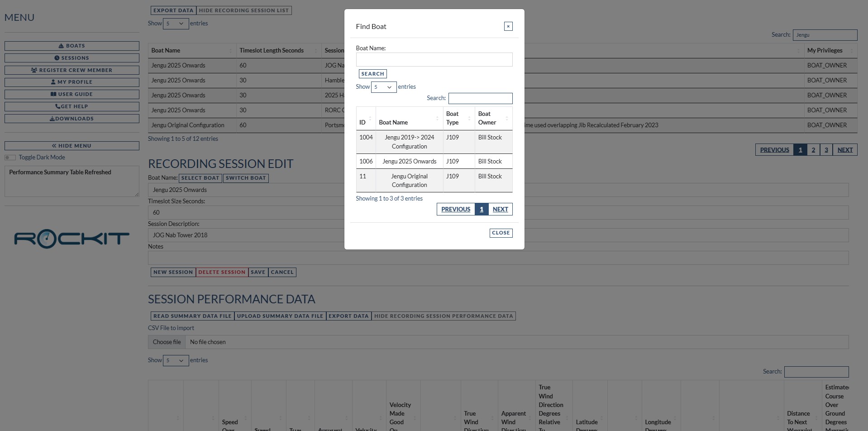This screenshot has width=868, height=431.
Task: Toggle Dark Mode switch
Action: click(x=10, y=158)
